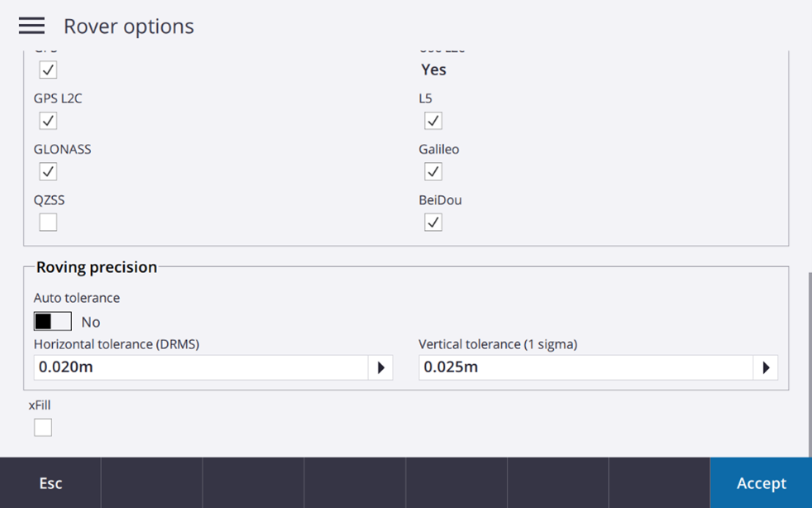Expand Horizontal tolerance arrow menu
The width and height of the screenshot is (812, 508).
[x=380, y=367]
